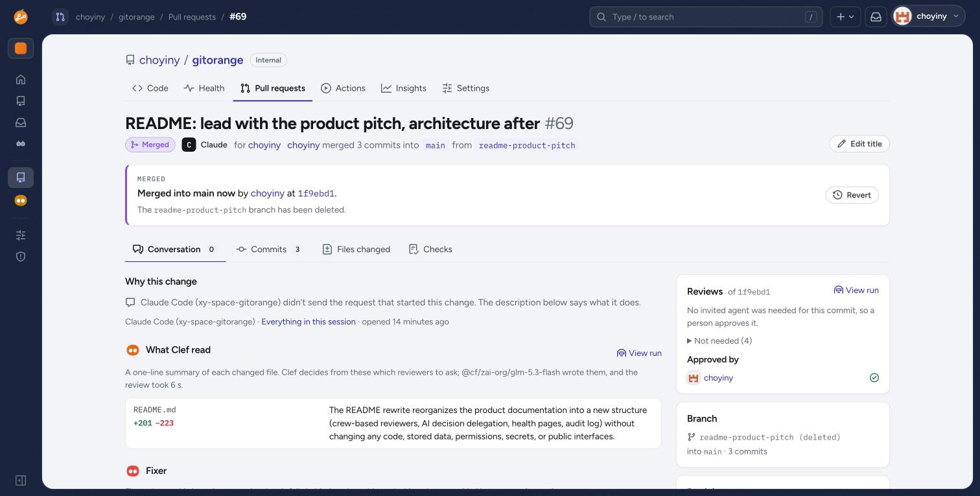Click the Internal visibility badge
980x496 pixels.
[268, 60]
